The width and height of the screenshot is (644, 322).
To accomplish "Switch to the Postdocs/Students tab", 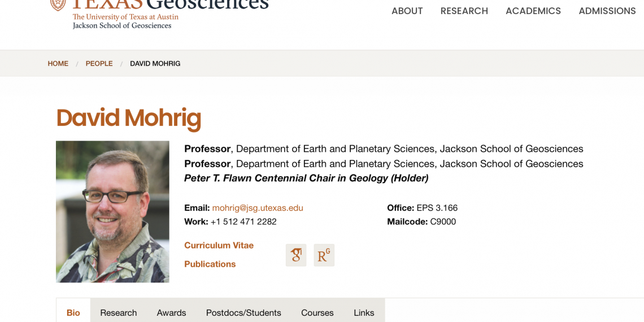I will pos(243,312).
